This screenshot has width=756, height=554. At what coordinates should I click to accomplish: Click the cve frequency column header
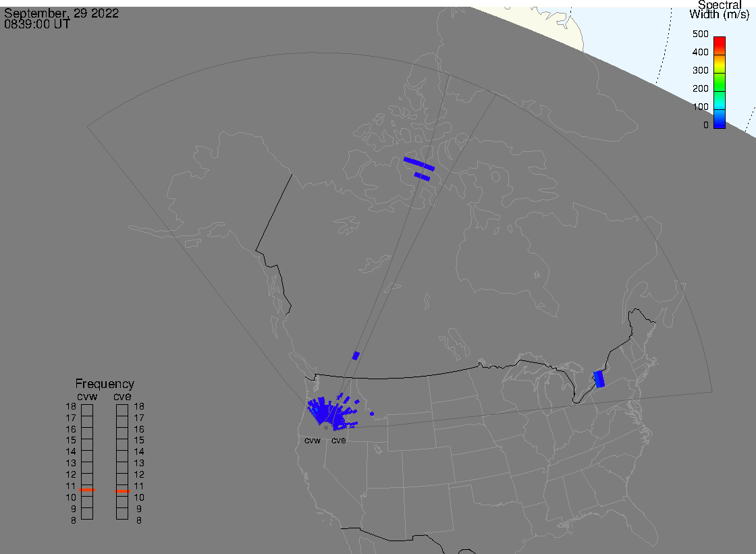click(x=122, y=396)
